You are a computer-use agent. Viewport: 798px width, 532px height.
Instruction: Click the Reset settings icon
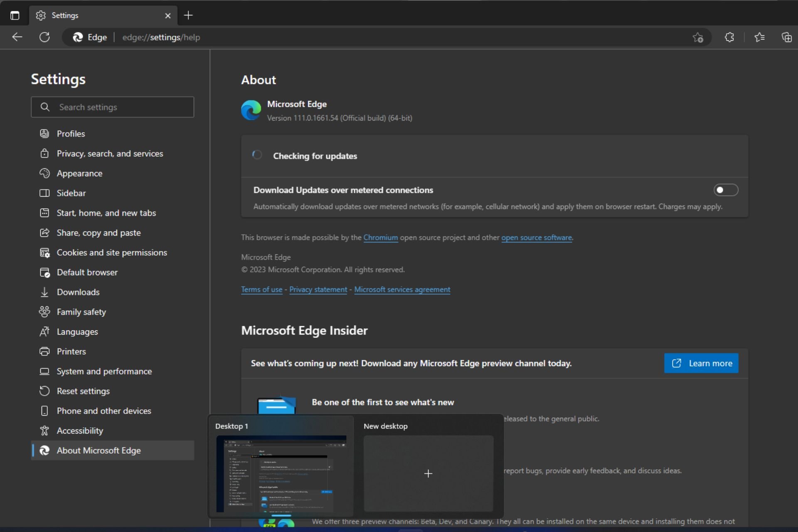[x=44, y=391]
